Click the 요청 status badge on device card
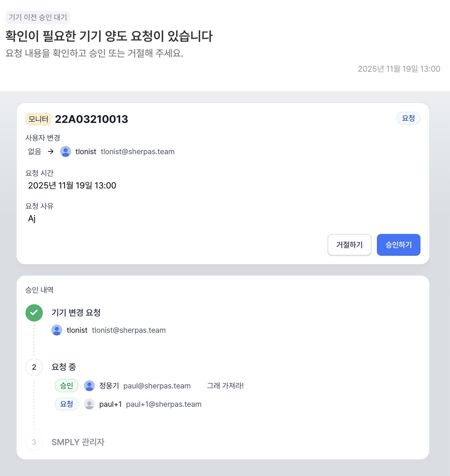This screenshot has height=476, width=450. [x=409, y=118]
